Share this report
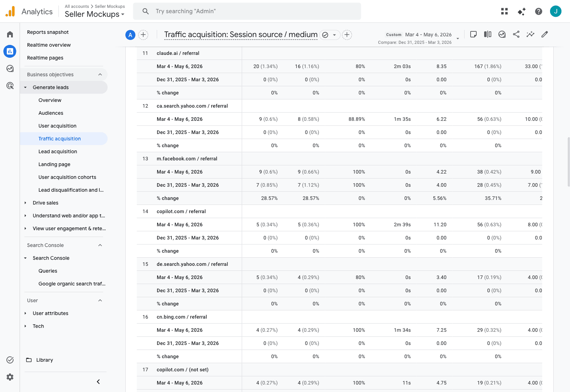The width and height of the screenshot is (570, 392). click(x=516, y=34)
